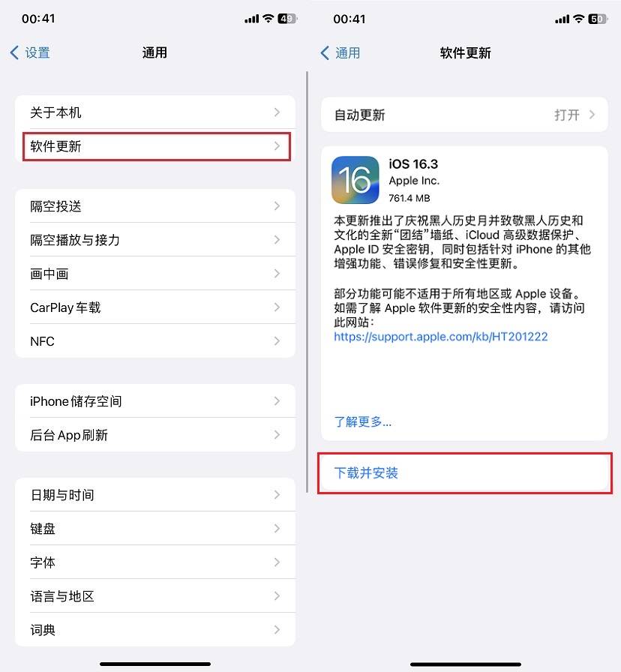Tap the iOS 16 update icon

click(355, 179)
